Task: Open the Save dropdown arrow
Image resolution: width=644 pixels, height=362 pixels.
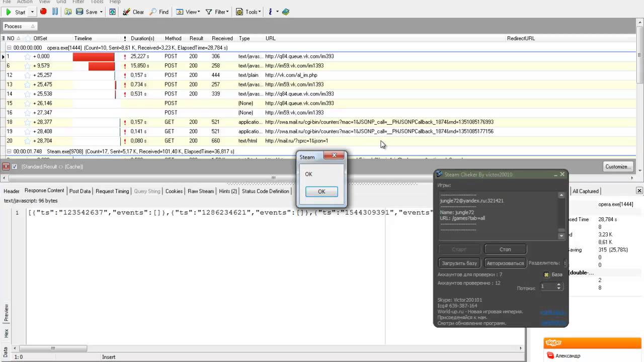Action: coord(101,12)
